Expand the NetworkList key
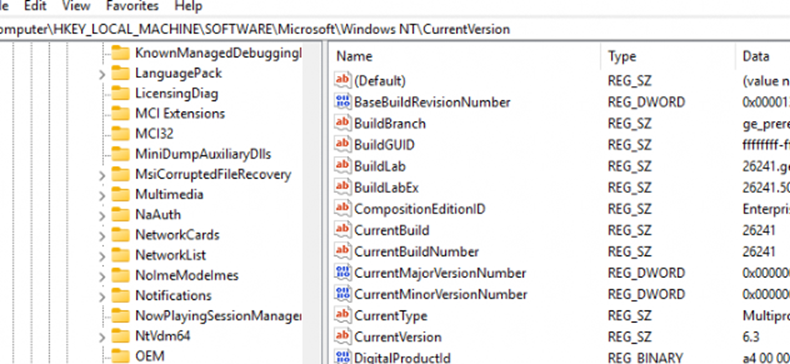The height and width of the screenshot is (364, 790). click(102, 256)
